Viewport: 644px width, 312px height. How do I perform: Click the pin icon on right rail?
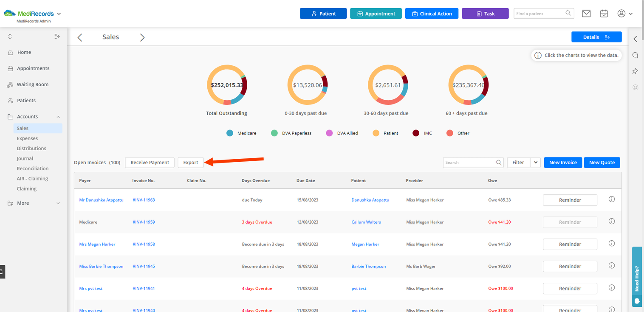coord(636,71)
